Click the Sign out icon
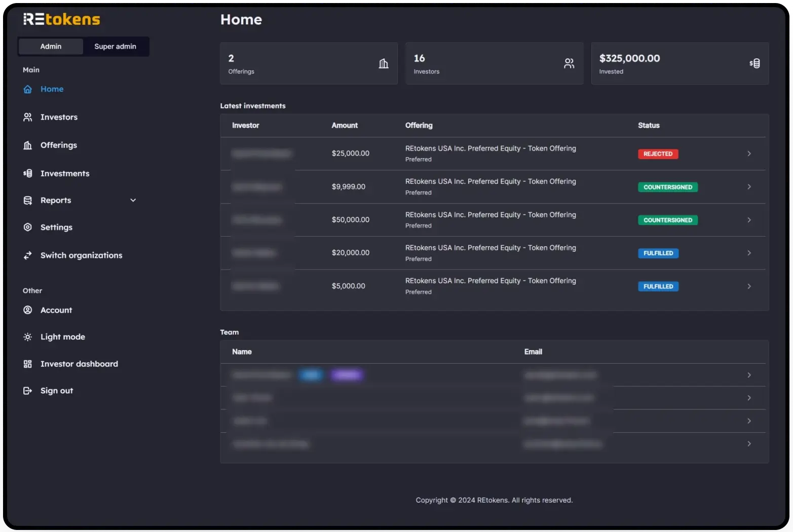The height and width of the screenshot is (532, 793). coord(28,391)
